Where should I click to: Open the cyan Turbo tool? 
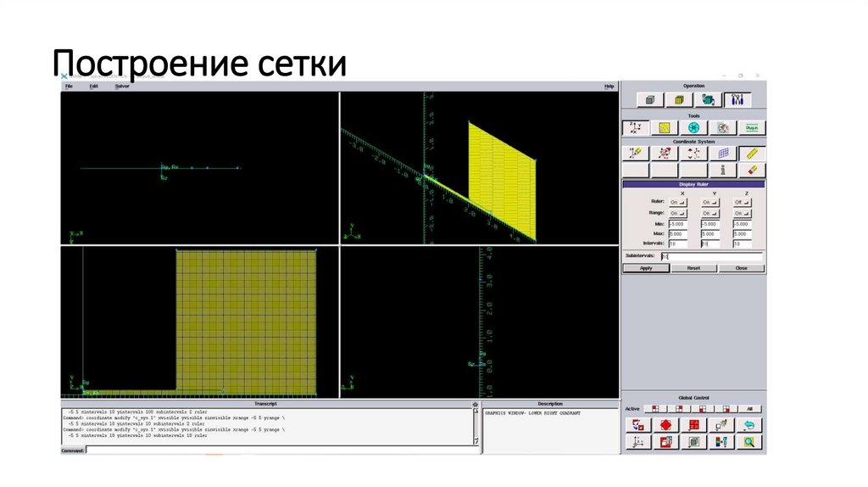693,128
